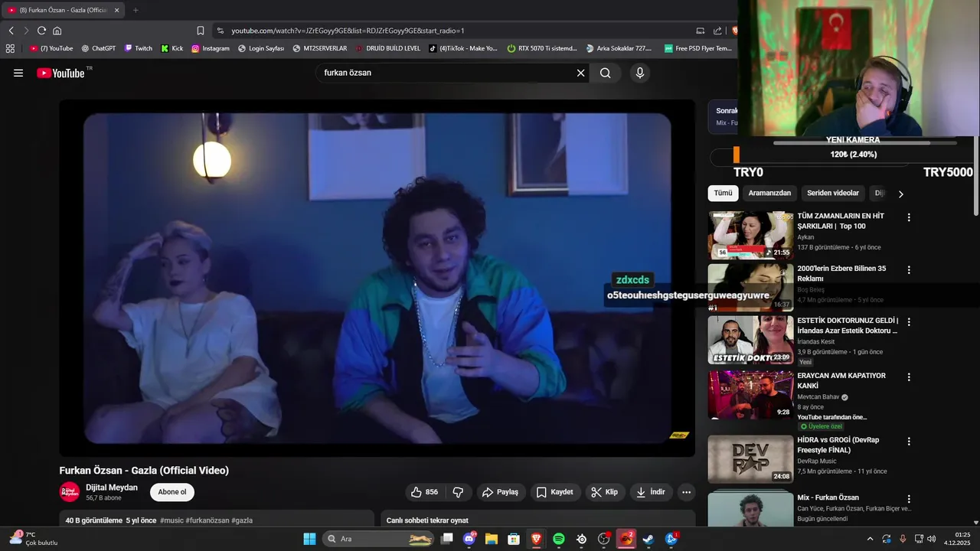Screen dimensions: 980x551
Task: Reload the page in the browser
Action: tap(41, 31)
